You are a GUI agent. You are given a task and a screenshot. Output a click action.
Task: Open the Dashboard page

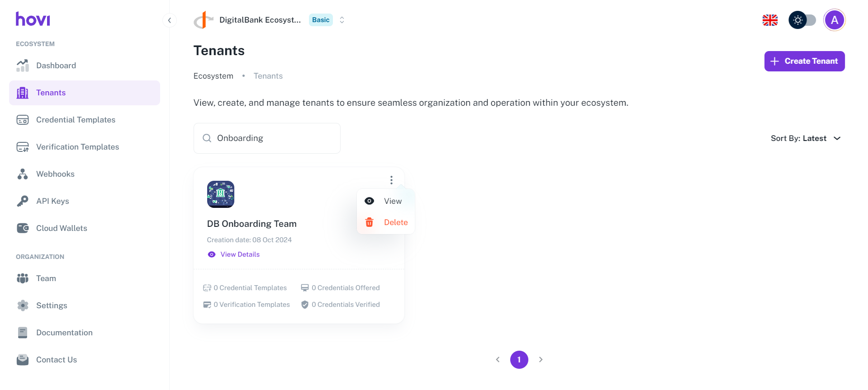coord(56,66)
